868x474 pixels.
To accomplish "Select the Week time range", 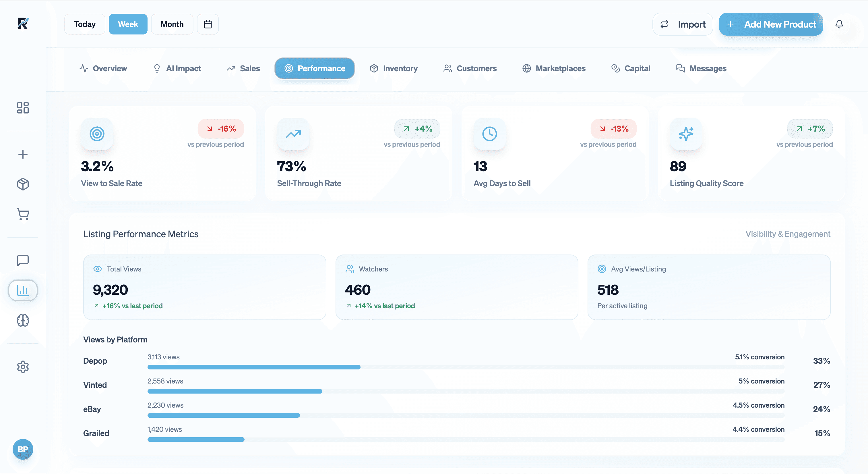I will [128, 24].
